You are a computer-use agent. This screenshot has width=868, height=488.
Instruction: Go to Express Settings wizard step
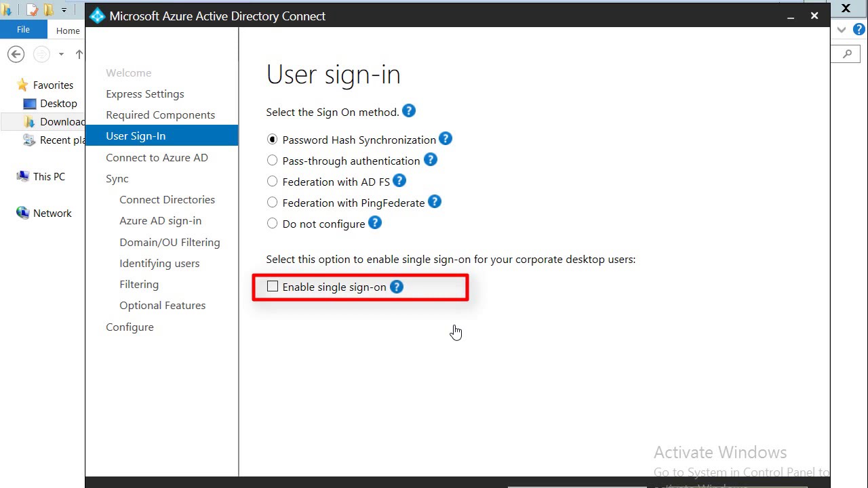[145, 94]
